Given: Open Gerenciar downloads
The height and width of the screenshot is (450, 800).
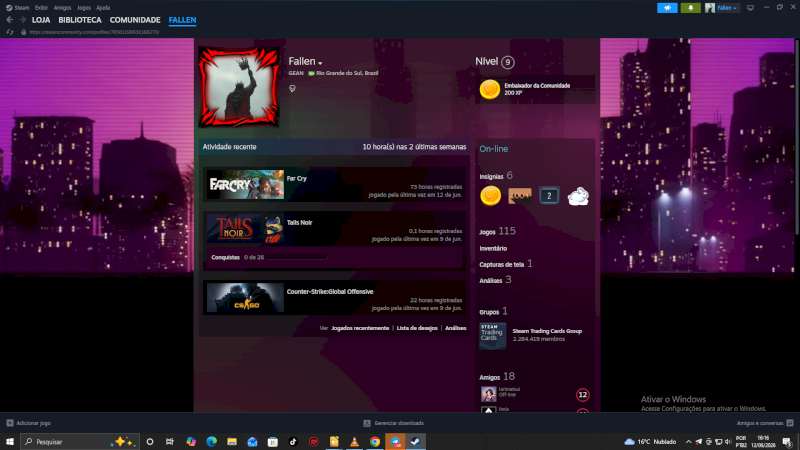Looking at the screenshot, I should click(x=393, y=423).
